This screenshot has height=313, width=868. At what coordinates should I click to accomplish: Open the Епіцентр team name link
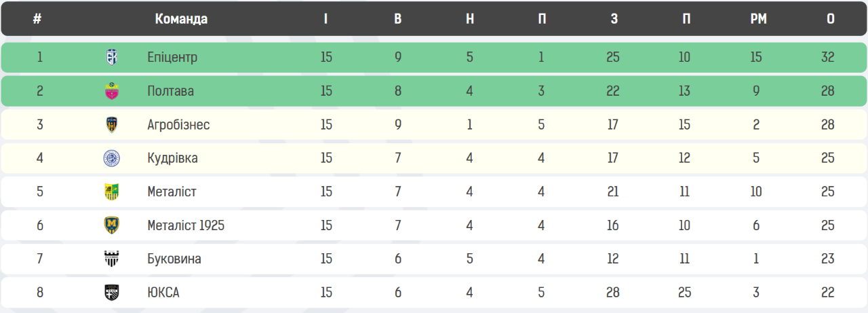click(172, 58)
